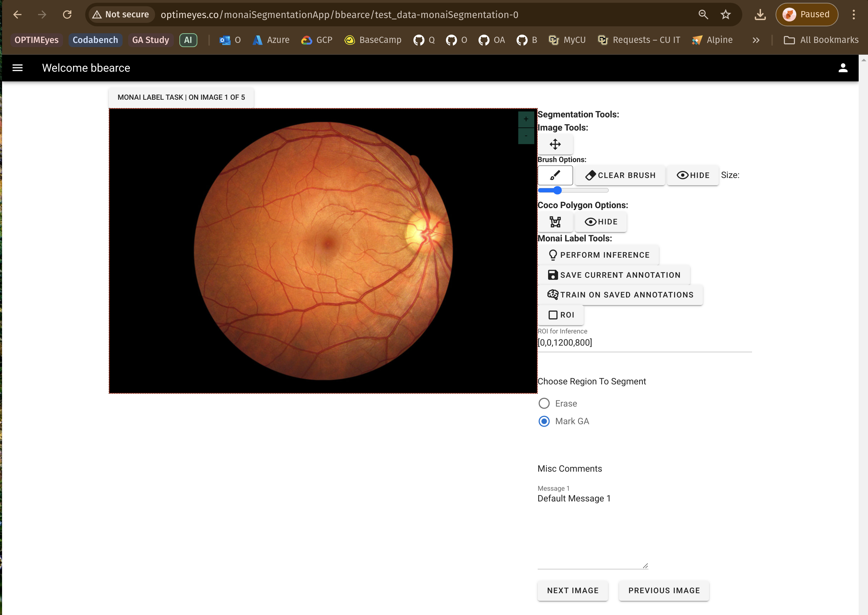Image resolution: width=868 pixels, height=615 pixels.
Task: Open the browser zoom magnifier icon
Action: tap(703, 15)
